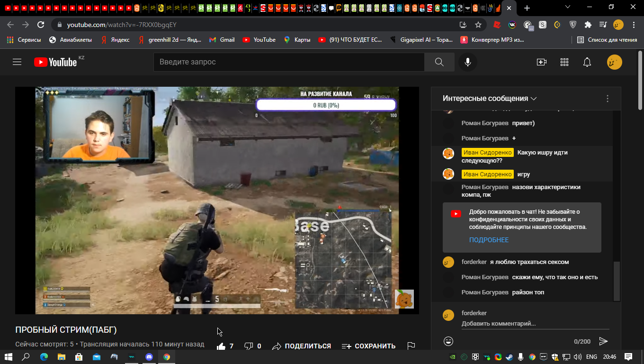Viewport: 644px width, 364px height.
Task: Open Windows taskbar search
Action: 26,357
